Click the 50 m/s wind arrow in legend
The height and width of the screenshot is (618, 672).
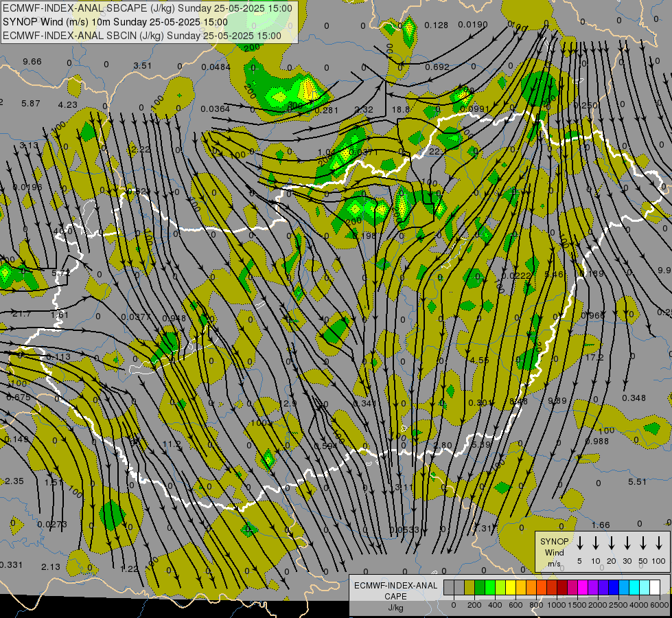[643, 542]
